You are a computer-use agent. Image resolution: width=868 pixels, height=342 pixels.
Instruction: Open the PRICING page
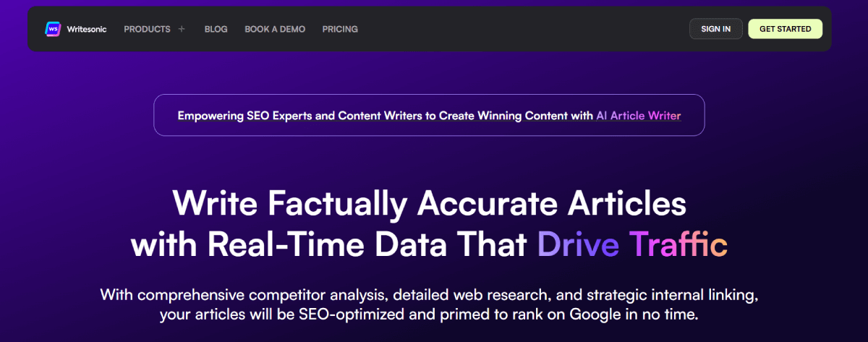tap(340, 30)
